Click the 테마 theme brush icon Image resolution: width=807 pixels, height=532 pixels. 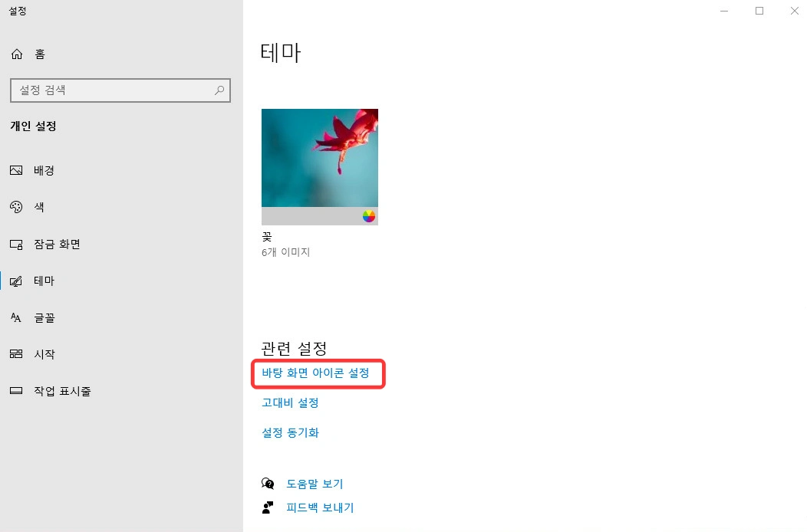(x=16, y=281)
